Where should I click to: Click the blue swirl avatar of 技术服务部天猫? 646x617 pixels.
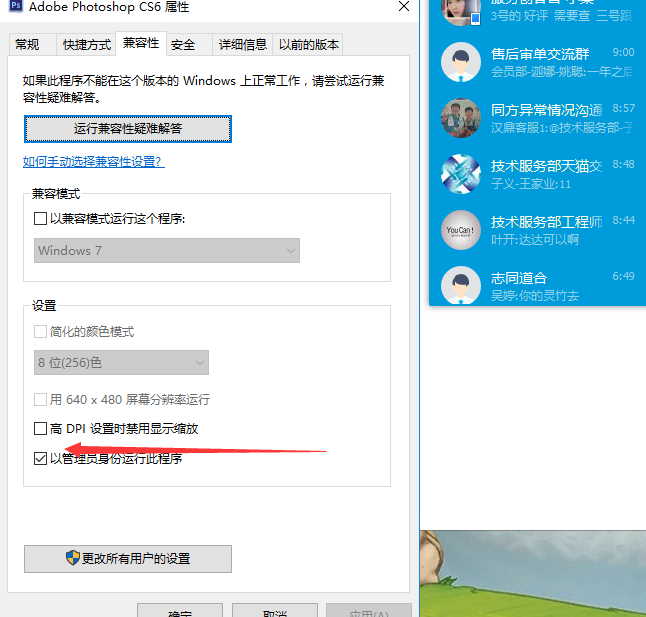click(x=461, y=174)
